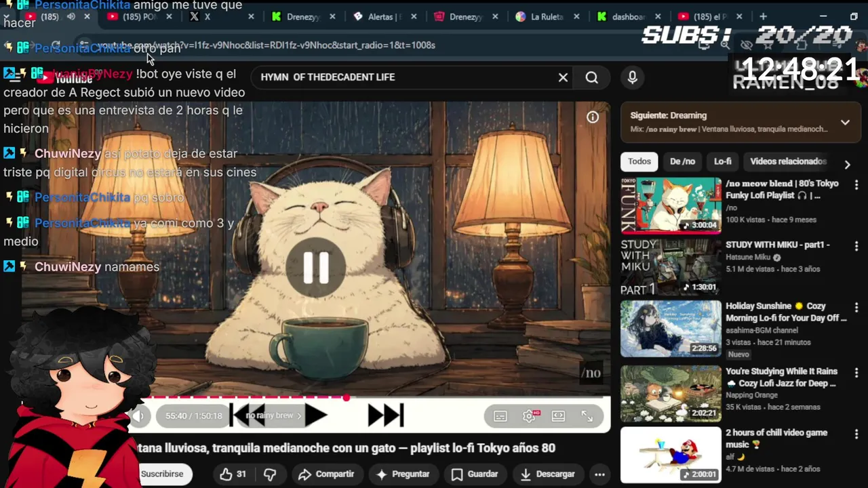Select the 'De /no' filter chip
This screenshot has height=488, width=868.
pos(682,161)
